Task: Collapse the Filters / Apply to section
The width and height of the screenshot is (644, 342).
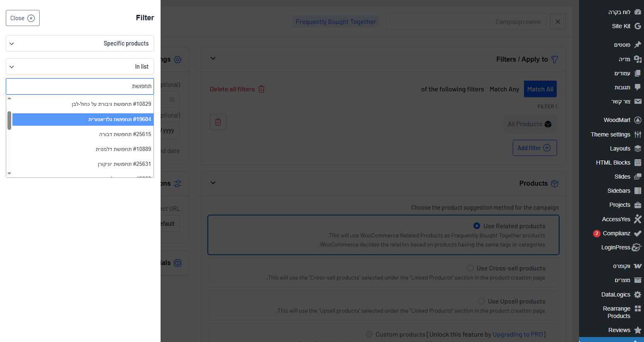Action: (x=213, y=59)
